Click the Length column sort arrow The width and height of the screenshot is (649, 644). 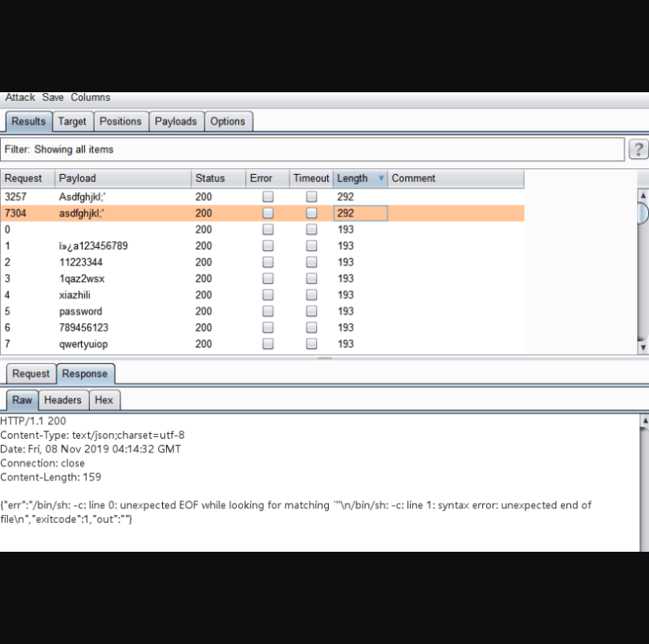pos(380,179)
